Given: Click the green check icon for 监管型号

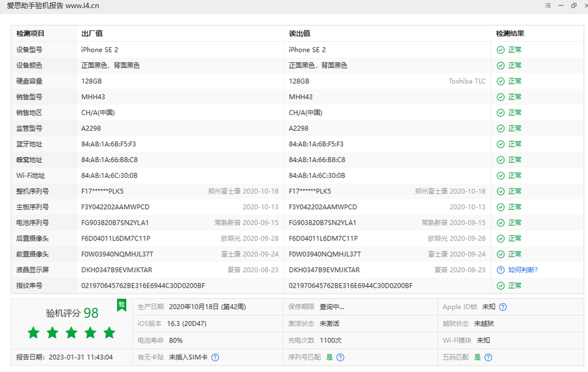Looking at the screenshot, I should tap(500, 129).
